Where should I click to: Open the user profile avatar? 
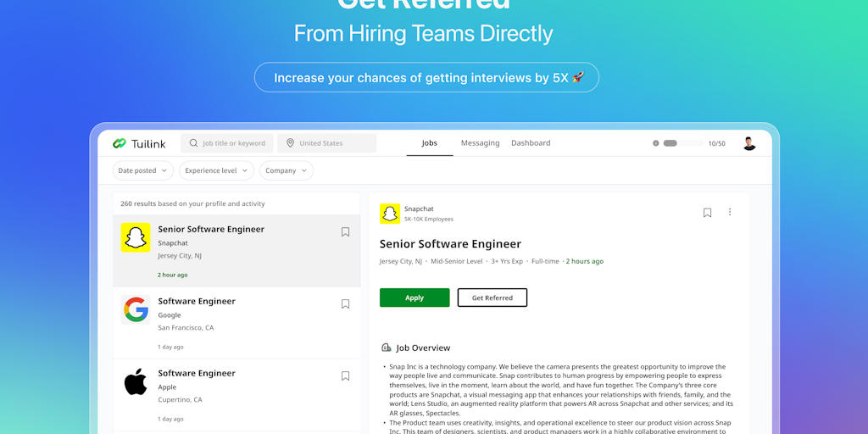(749, 143)
